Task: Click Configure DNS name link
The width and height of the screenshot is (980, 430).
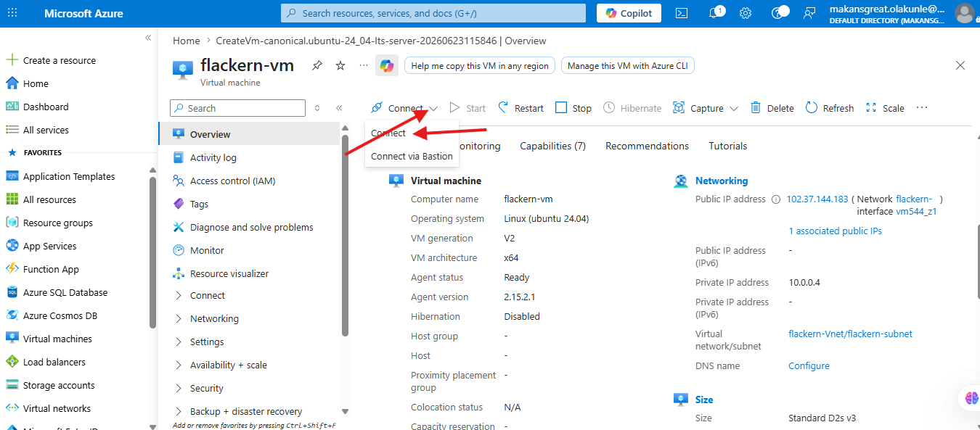Action: point(809,366)
